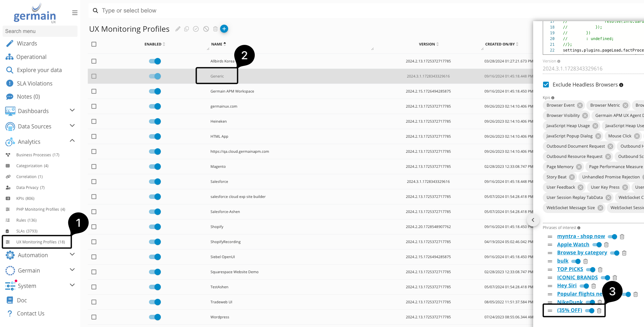Click the trash icon in the title toolbar
This screenshot has width=644, height=327.
(x=215, y=29)
